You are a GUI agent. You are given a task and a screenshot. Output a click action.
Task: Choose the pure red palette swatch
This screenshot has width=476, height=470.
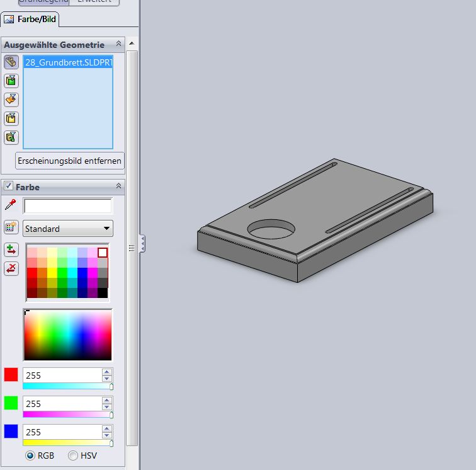32,273
